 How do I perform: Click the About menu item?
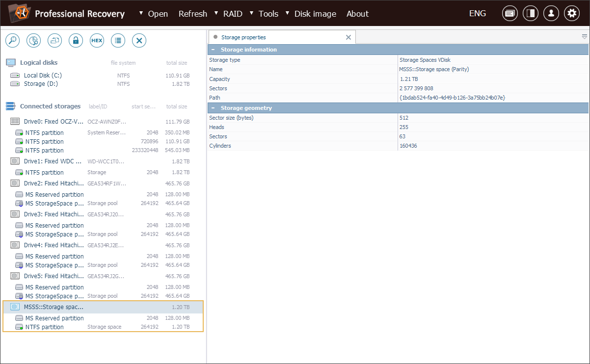click(x=357, y=14)
